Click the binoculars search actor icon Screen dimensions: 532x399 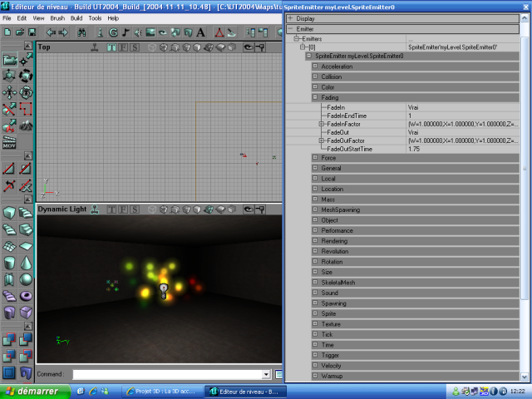coord(82,32)
